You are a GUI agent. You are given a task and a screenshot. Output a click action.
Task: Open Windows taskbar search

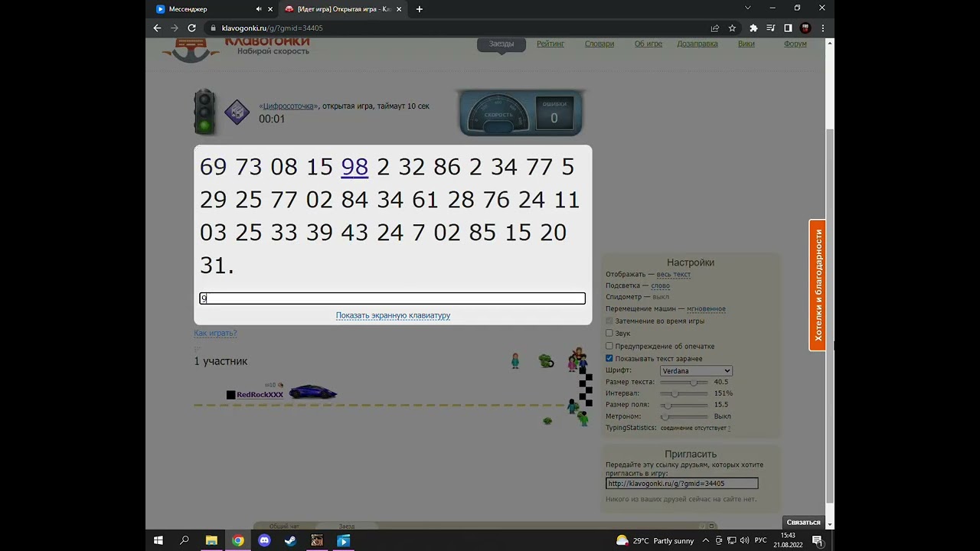point(185,540)
